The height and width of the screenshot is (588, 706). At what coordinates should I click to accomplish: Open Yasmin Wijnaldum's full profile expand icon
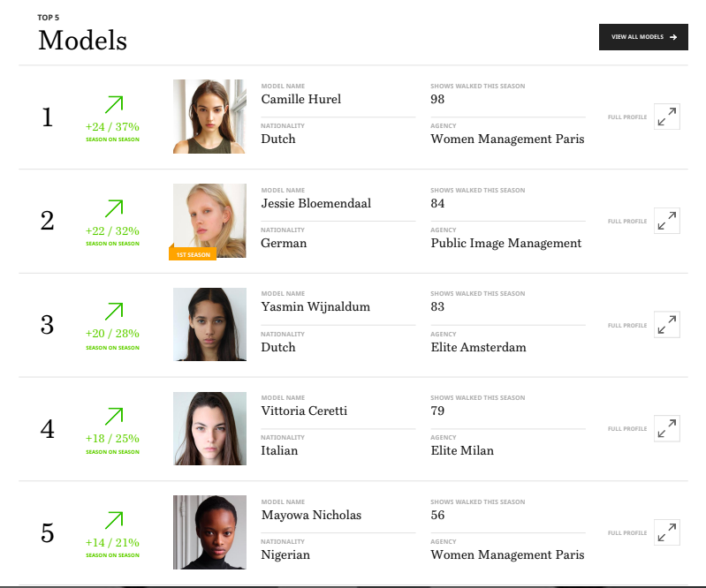667,325
